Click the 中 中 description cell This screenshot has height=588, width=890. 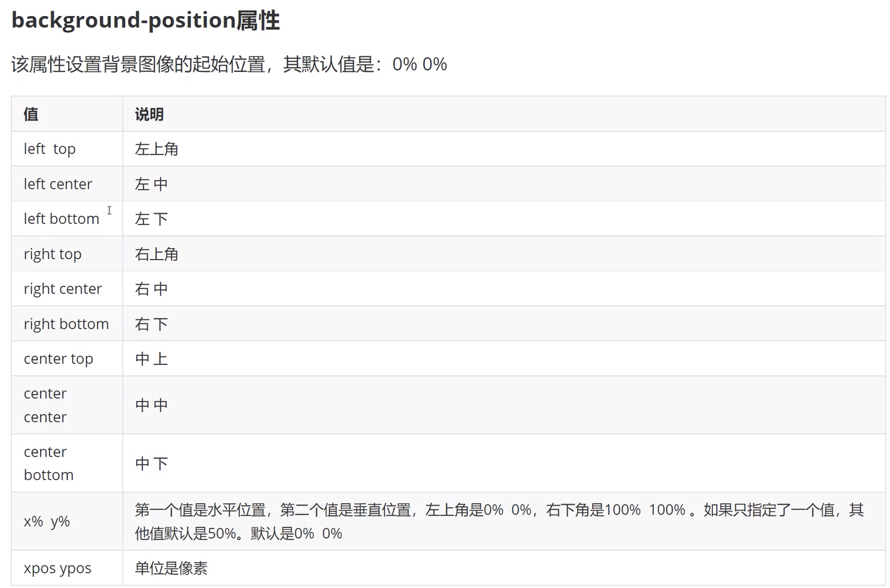point(504,405)
